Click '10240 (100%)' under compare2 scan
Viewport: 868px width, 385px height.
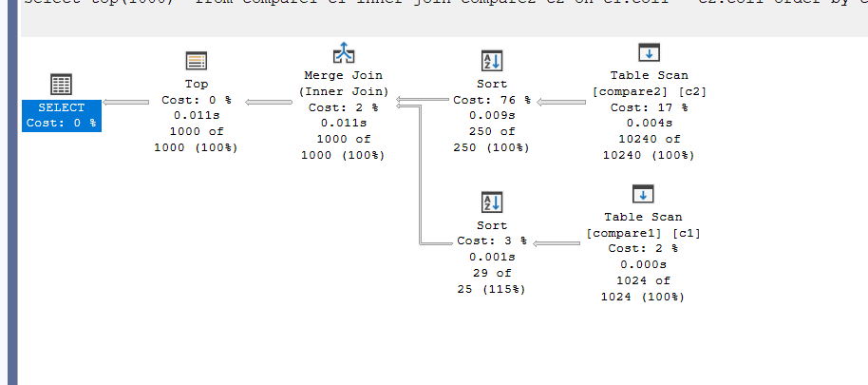click(649, 155)
